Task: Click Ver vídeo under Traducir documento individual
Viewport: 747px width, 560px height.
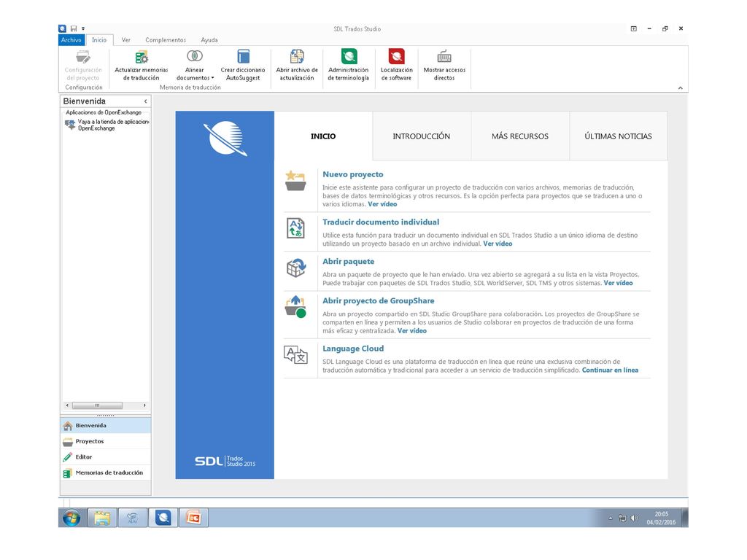Action: [498, 244]
